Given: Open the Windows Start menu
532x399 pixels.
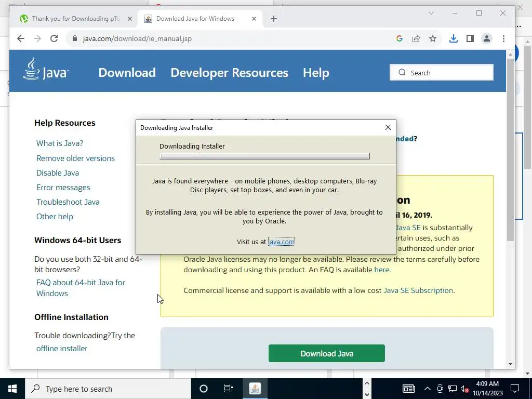Looking at the screenshot, I should coord(12,389).
